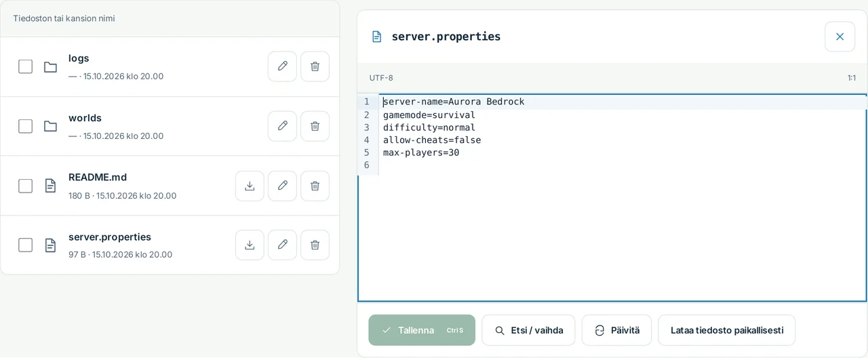Check the README.md checkbox
The width and height of the screenshot is (868, 358).
(25, 186)
